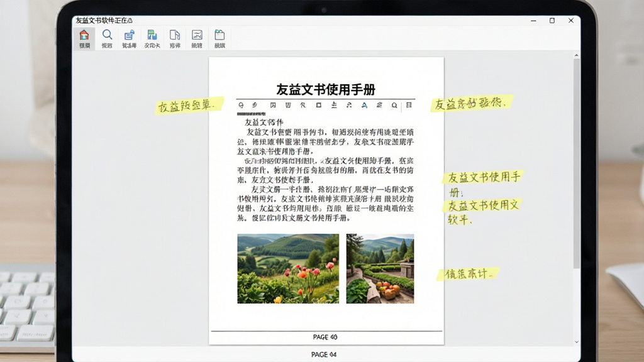
Task: Click the PAGE 04 label at bottom
Action: (324, 354)
